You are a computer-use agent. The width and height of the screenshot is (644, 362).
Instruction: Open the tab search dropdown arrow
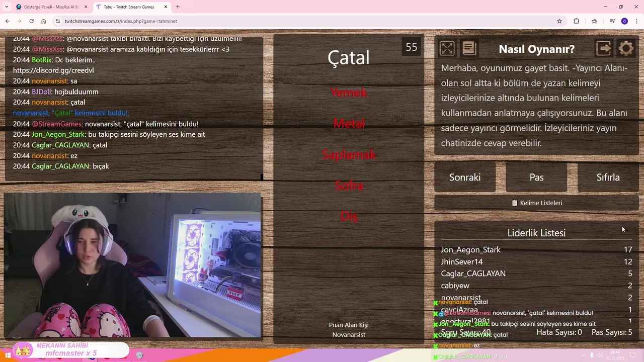(x=7, y=7)
